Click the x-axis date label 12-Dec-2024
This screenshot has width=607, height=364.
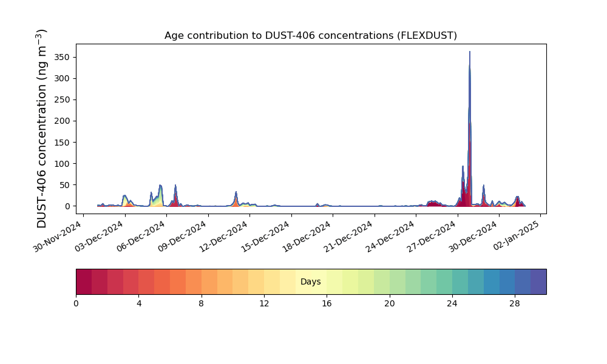(223, 236)
